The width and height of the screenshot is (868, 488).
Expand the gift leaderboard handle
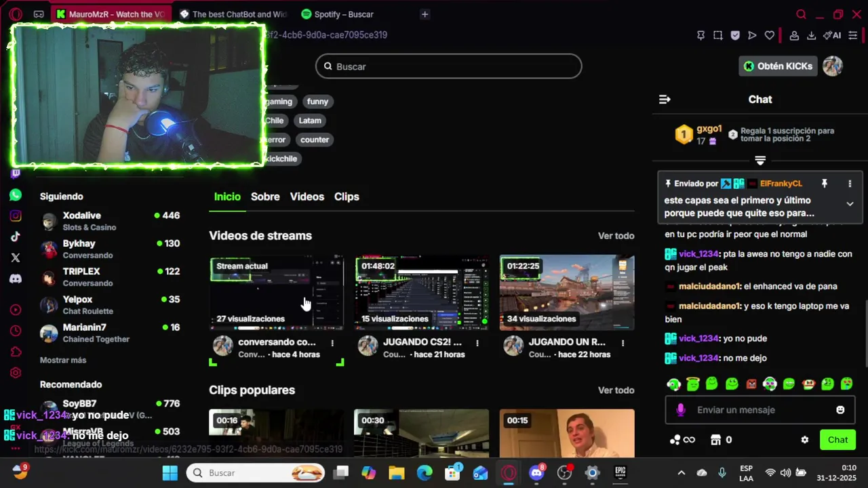tap(760, 161)
